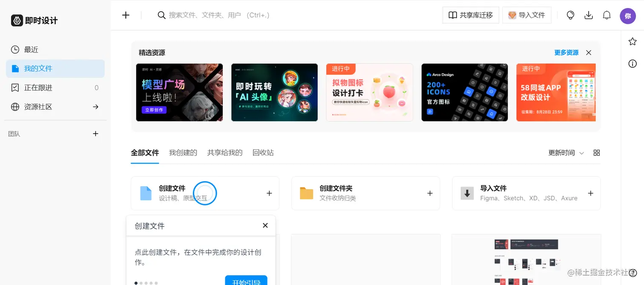Click 导入文件 button in top bar

pos(527,15)
